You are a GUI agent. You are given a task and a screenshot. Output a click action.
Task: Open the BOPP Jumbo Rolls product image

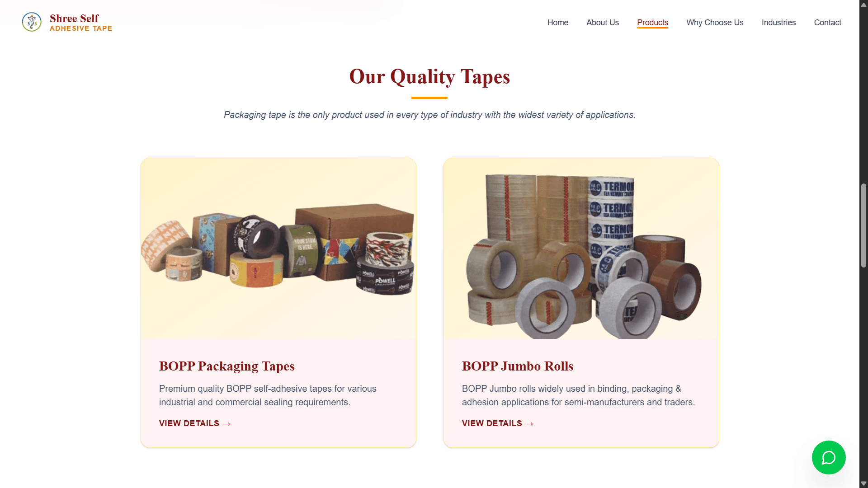[581, 248]
